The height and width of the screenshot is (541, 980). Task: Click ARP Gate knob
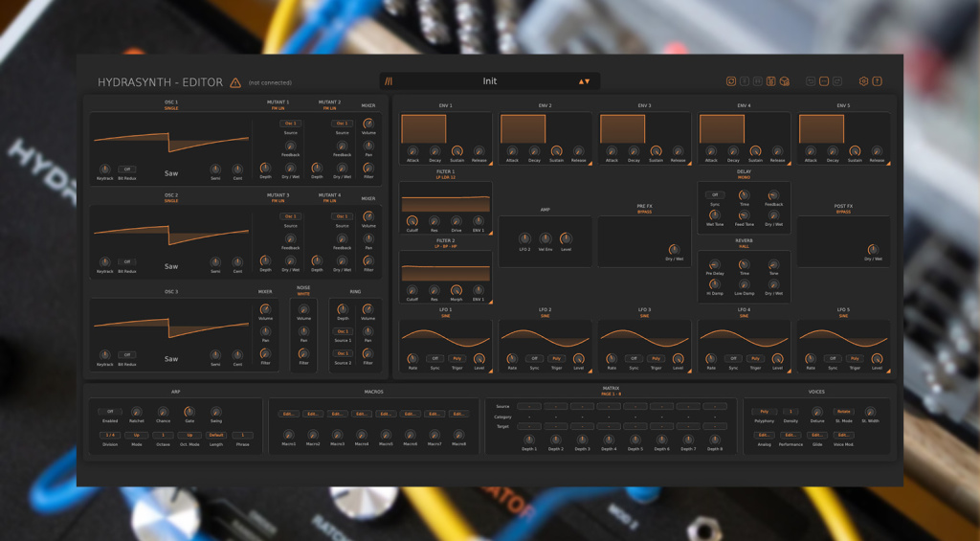point(189,412)
